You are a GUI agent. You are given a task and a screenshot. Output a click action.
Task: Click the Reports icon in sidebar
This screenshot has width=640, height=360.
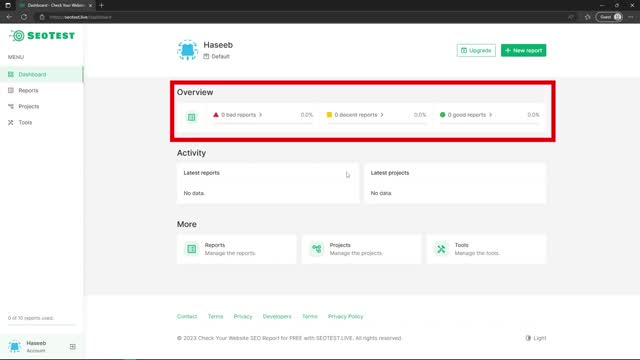(11, 90)
